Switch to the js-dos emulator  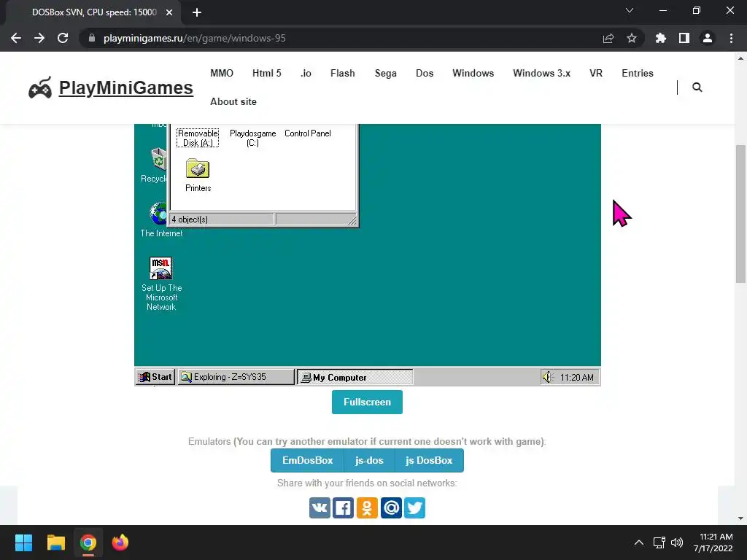[x=369, y=461]
